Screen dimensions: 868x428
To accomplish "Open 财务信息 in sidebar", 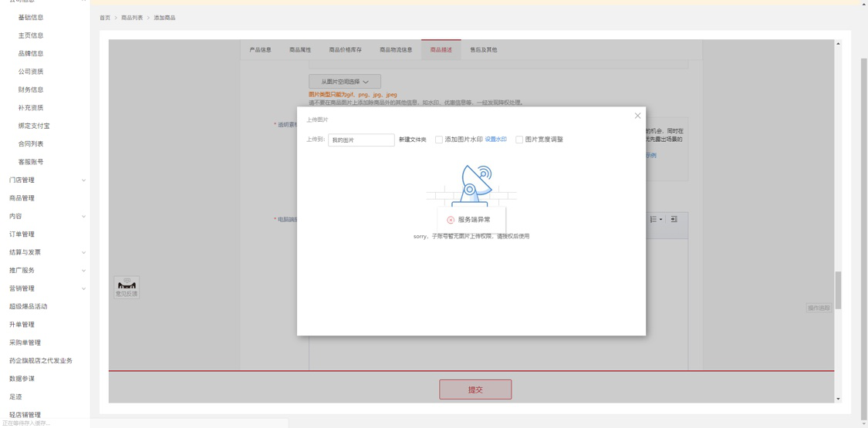I will pyautogui.click(x=31, y=89).
